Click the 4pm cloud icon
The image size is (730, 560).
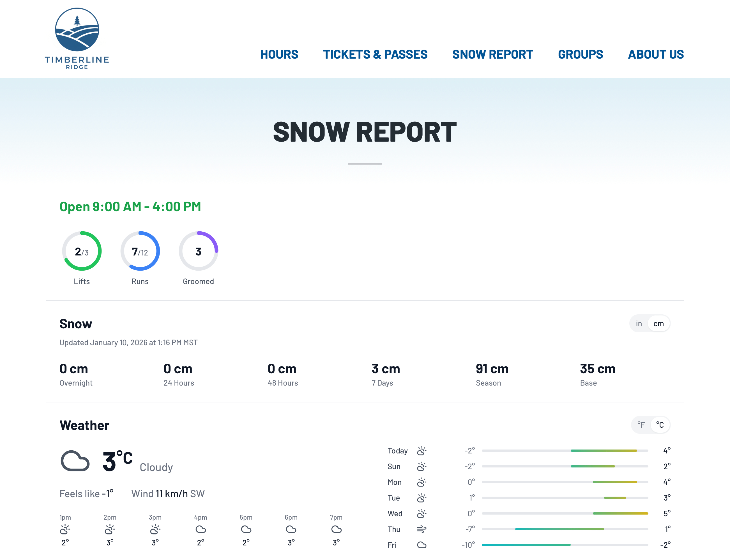pyautogui.click(x=201, y=529)
